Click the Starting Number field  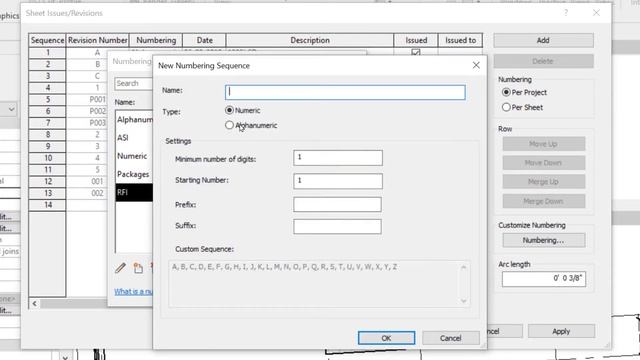338,181
